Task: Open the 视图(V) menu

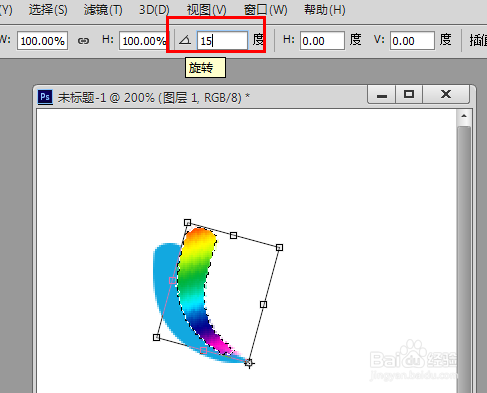Action: coord(206,10)
